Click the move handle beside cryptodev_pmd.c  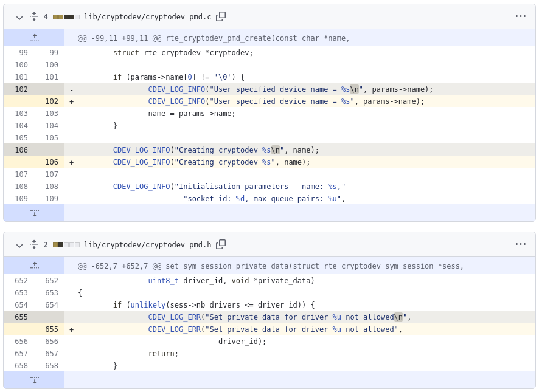[33, 16]
